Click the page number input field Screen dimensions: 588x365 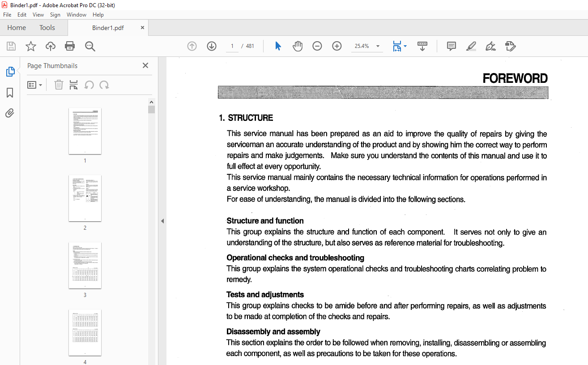click(232, 46)
